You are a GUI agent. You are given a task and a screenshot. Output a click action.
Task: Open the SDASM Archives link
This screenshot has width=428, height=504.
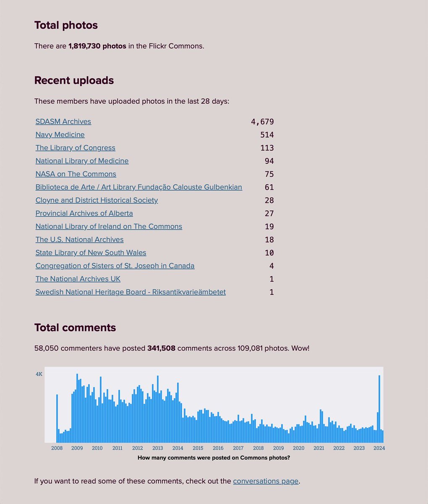63,122
